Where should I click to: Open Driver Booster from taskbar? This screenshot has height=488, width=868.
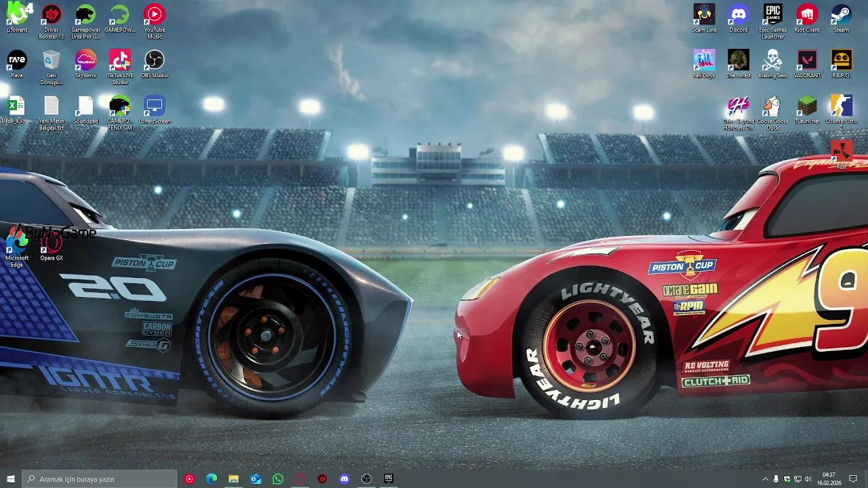coord(322,479)
